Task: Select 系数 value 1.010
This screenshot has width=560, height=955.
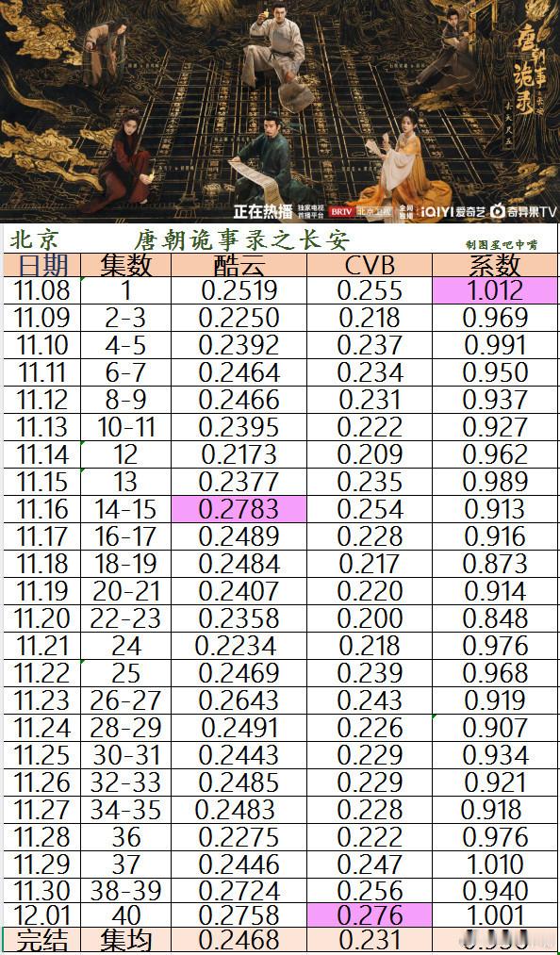Action: 495,864
